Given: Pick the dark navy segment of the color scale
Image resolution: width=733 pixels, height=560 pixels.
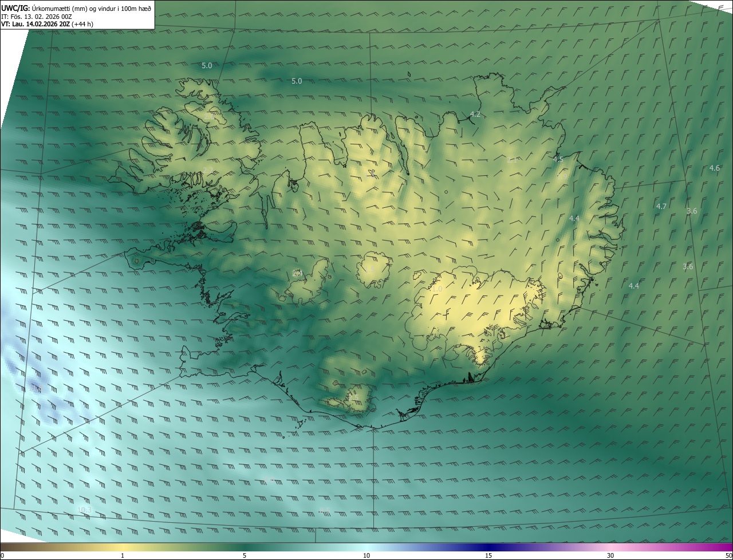Looking at the screenshot, I should (488, 547).
